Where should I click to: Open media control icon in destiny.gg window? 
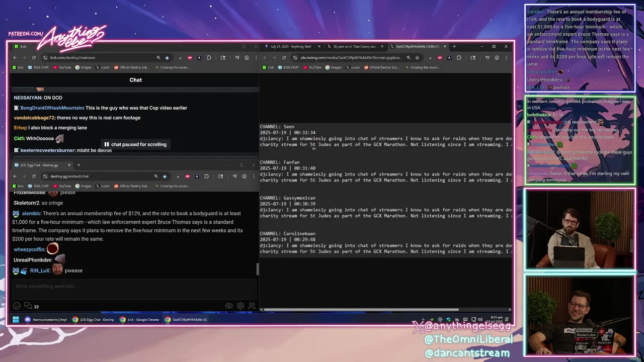pyautogui.click(x=235, y=176)
